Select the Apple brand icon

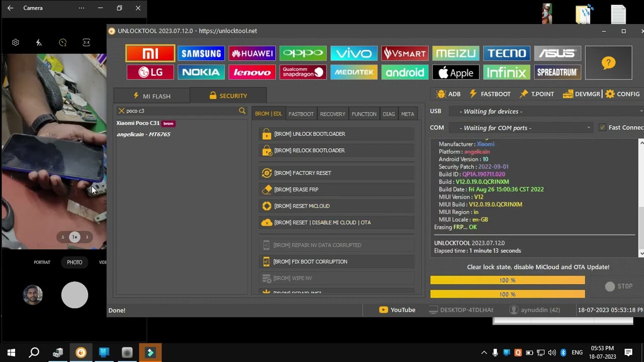point(456,72)
